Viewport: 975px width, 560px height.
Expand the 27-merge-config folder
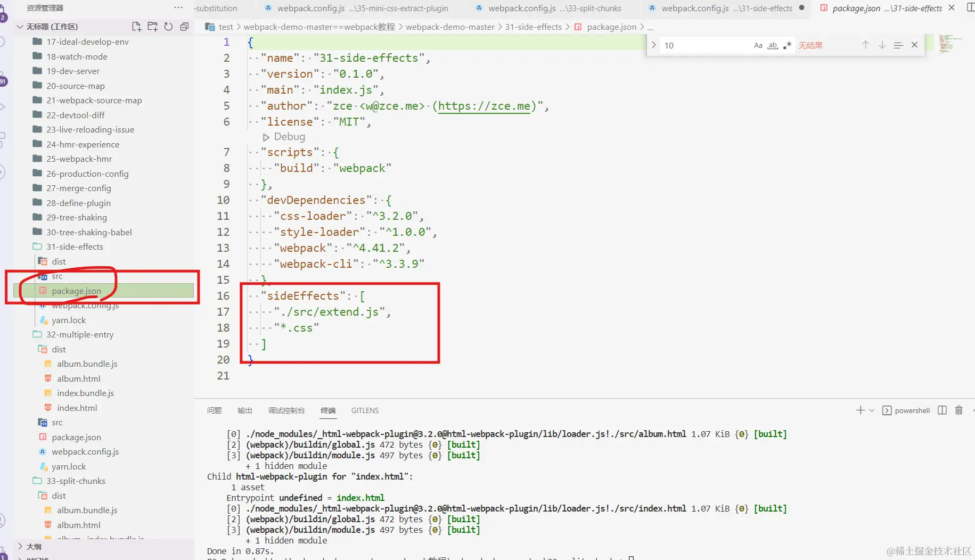78,188
